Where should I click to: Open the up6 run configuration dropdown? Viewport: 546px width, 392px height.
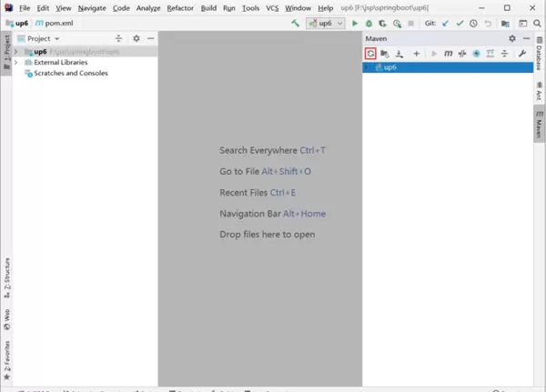[327, 23]
